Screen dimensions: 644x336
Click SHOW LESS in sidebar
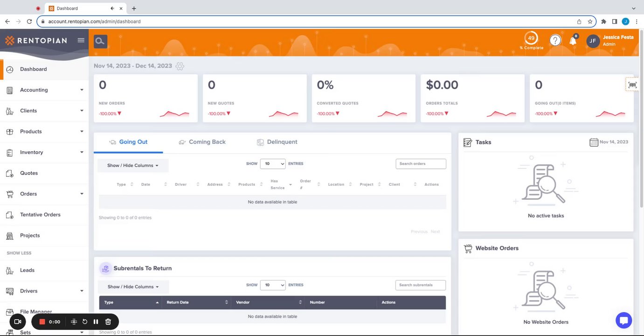19,253
